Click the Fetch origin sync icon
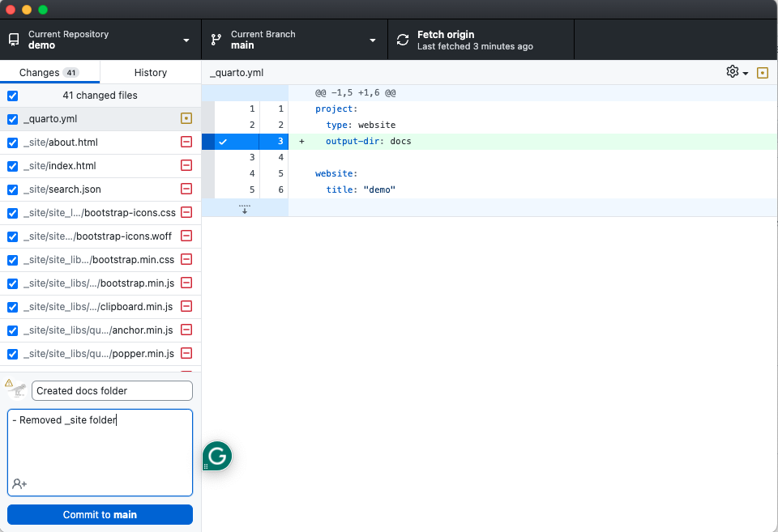 [x=402, y=40]
